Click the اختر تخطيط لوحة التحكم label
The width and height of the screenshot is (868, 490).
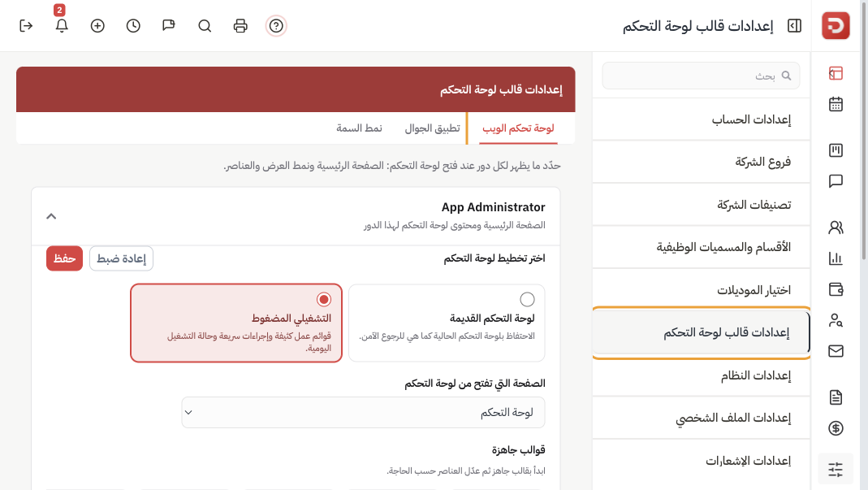(494, 258)
